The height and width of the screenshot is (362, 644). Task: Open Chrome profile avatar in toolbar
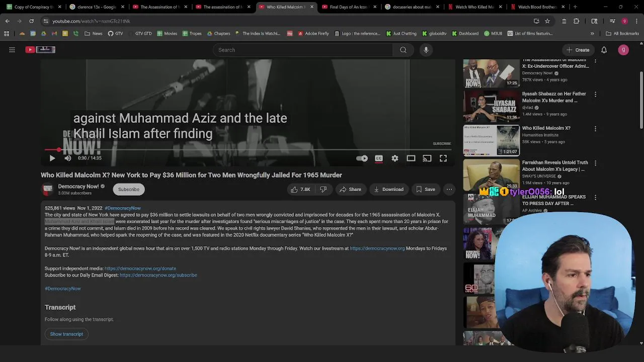coord(624,21)
